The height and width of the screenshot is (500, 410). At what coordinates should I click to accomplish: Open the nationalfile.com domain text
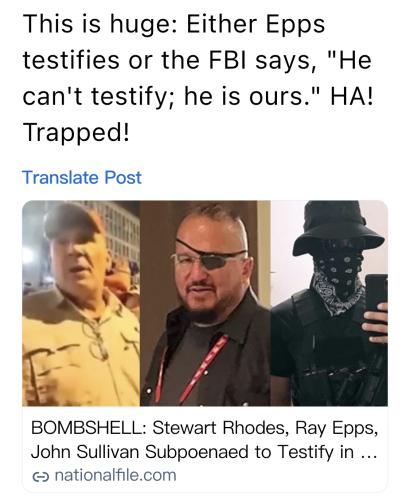click(115, 475)
